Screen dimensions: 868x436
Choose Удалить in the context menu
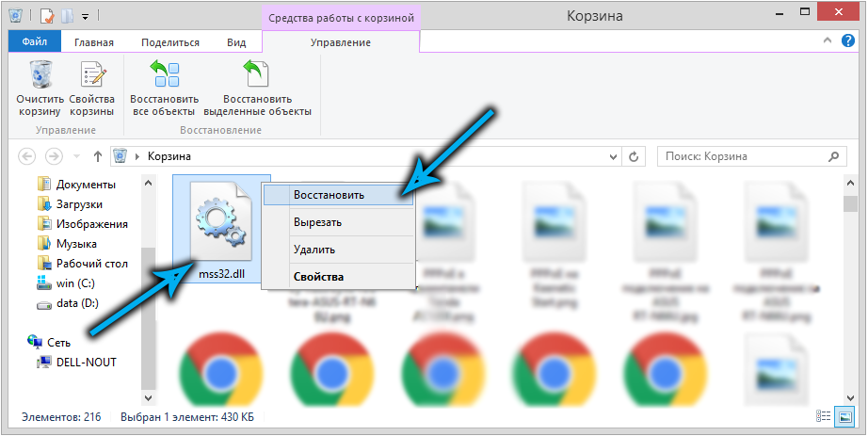(338, 250)
